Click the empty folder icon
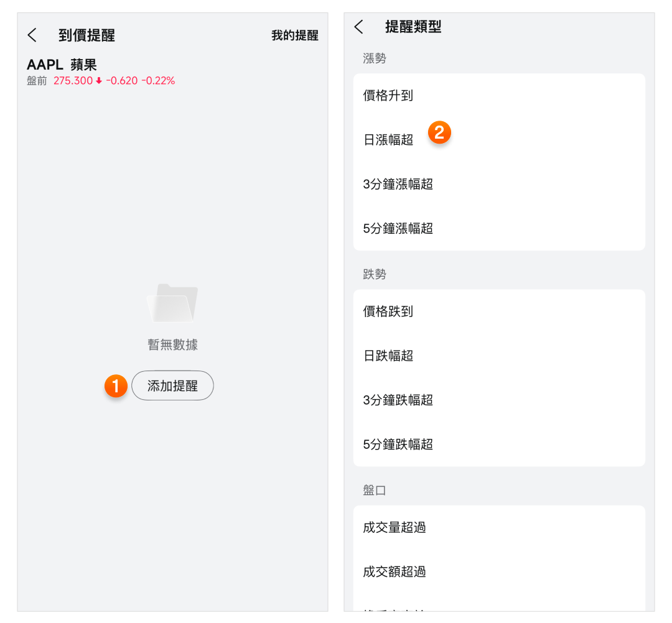This screenshot has width=672, height=623. pyautogui.click(x=172, y=303)
